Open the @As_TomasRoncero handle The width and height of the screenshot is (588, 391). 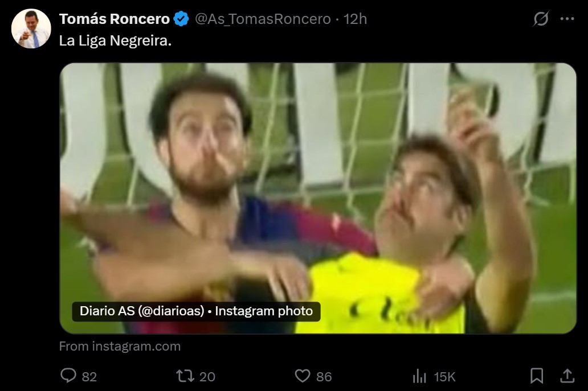point(263,19)
